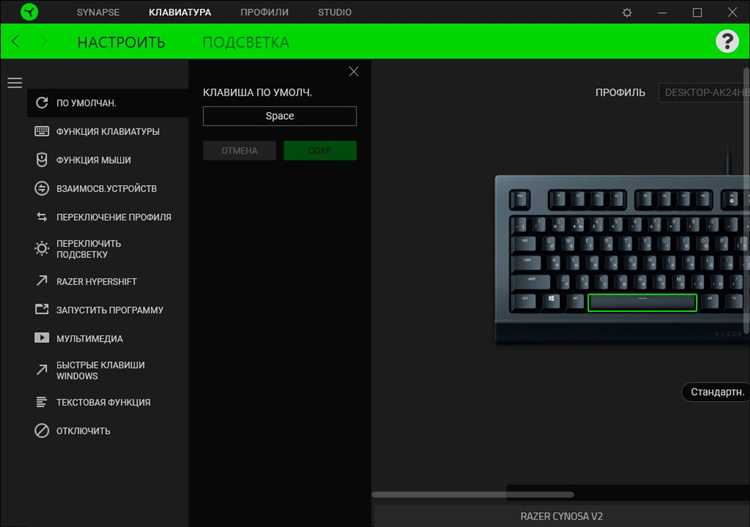
Task: Click the Стандартн. mode button
Action: click(717, 392)
